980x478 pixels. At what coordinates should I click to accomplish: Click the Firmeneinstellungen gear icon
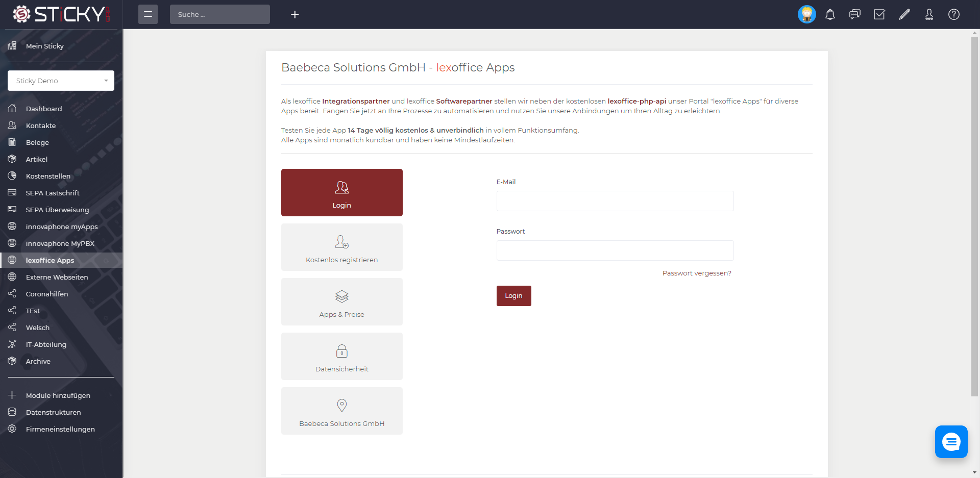click(12, 429)
